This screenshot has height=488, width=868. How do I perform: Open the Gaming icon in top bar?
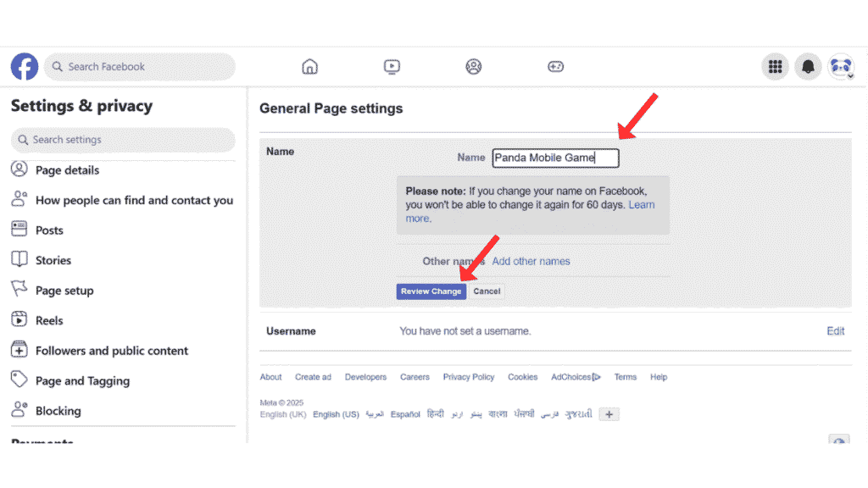coord(556,66)
